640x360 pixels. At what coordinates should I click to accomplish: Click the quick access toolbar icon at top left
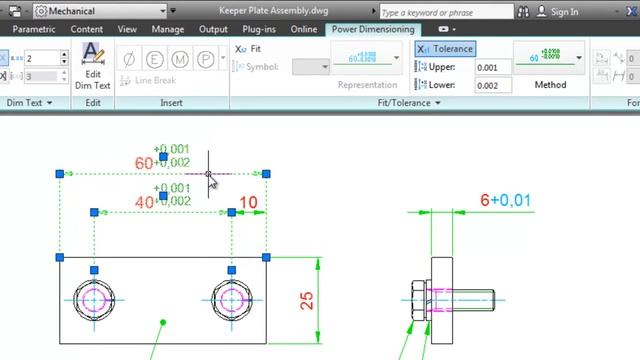[15, 11]
